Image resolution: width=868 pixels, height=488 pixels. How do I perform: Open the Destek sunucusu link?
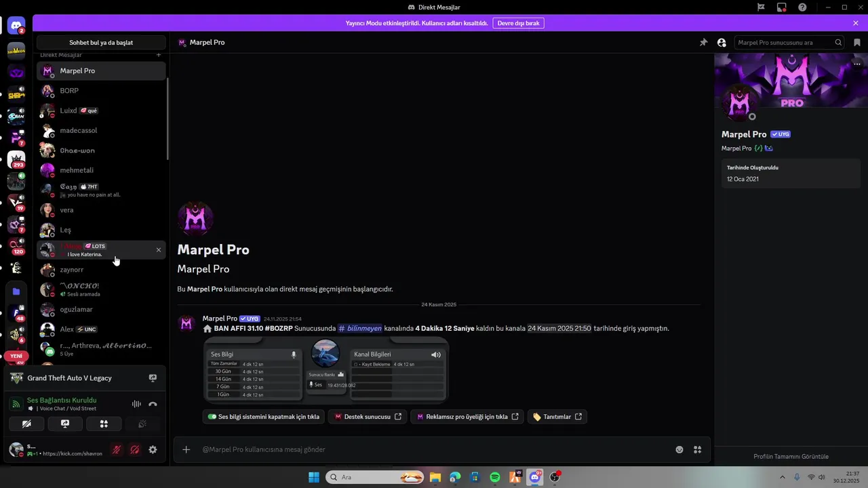pos(368,417)
